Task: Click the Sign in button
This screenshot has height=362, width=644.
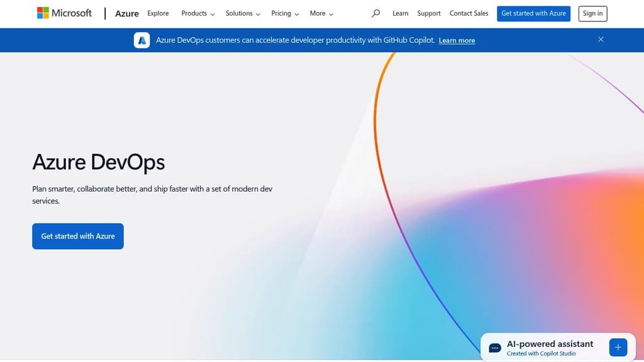Action: click(592, 14)
